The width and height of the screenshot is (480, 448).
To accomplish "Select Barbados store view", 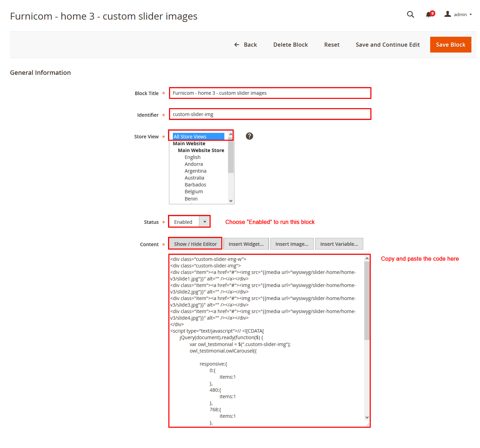I will coord(196,185).
